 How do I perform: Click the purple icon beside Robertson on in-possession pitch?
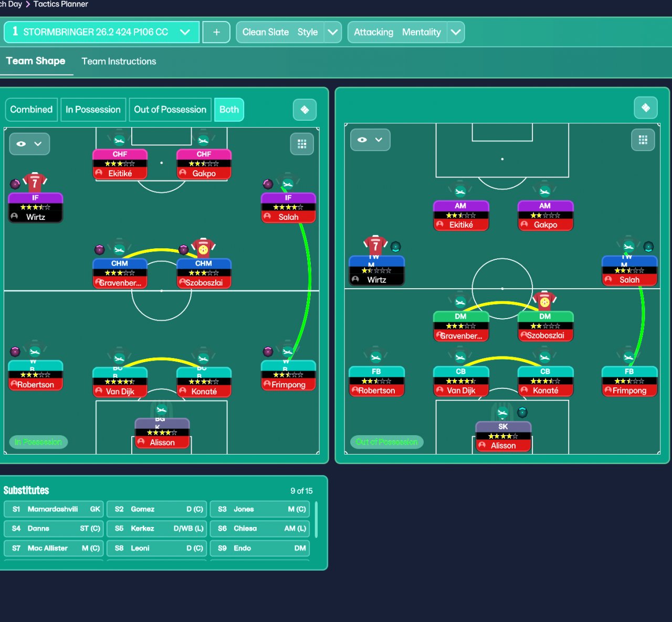pyautogui.click(x=15, y=351)
